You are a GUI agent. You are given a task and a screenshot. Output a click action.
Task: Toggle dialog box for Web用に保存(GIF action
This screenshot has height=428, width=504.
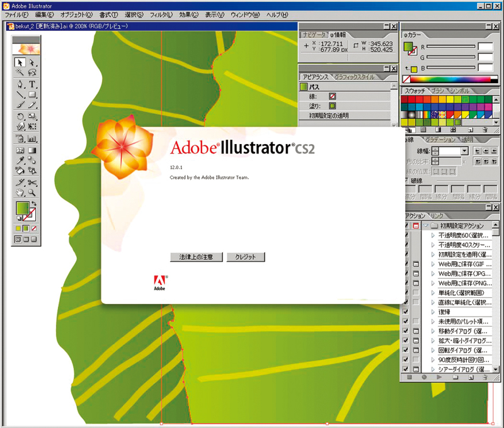tap(416, 264)
